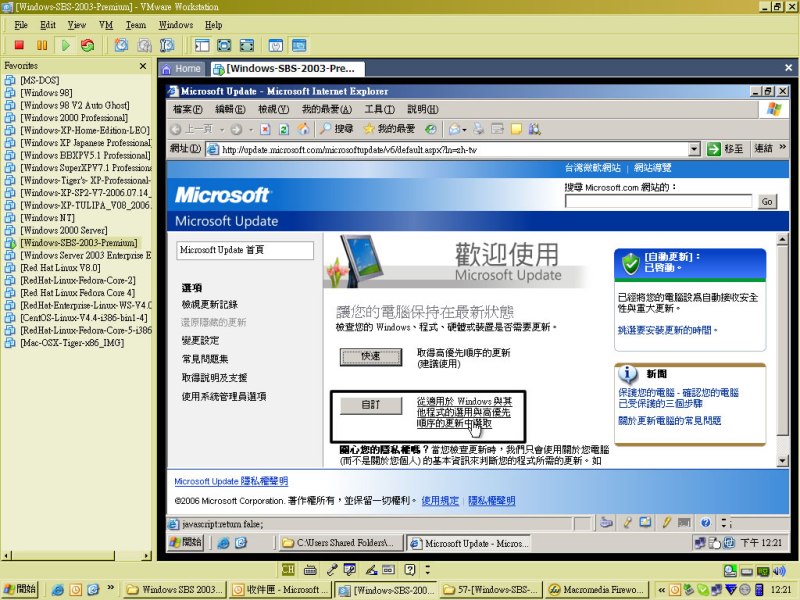Select [Mac-OSX-Tiger-x86_IMG] in Favorites
The image size is (800, 600).
point(72,343)
